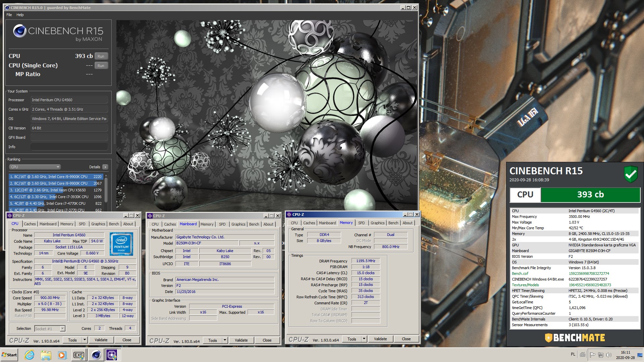644x362 pixels.
Task: Click the PL language indicator
Action: click(x=573, y=354)
